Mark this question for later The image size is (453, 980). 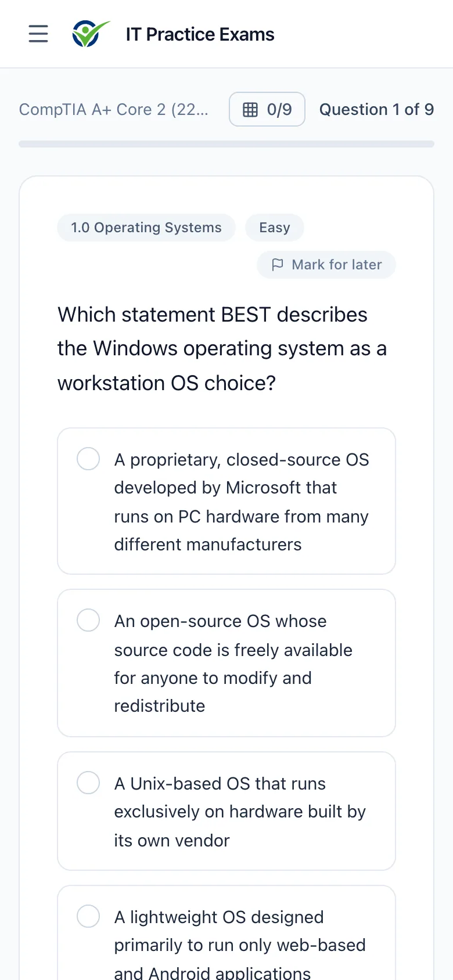coord(326,265)
